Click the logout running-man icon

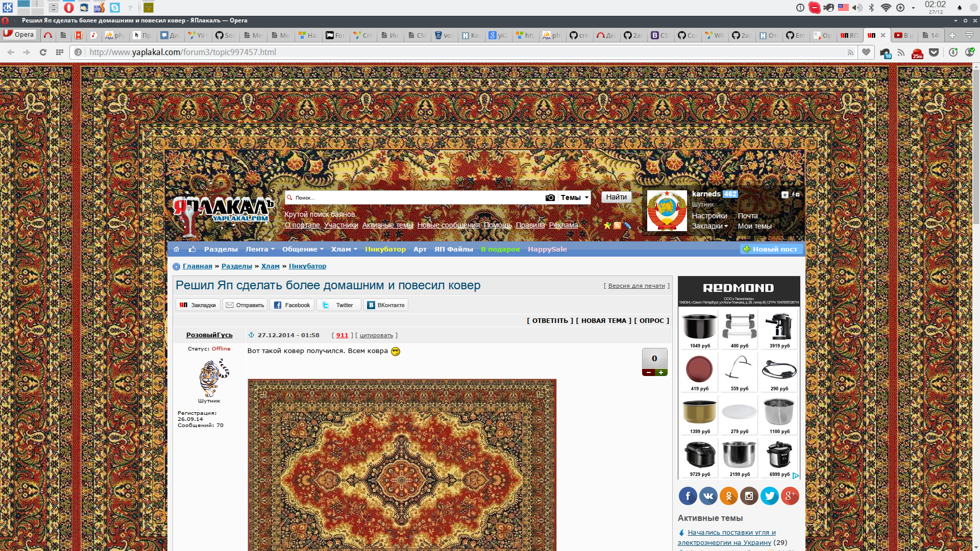tap(795, 194)
